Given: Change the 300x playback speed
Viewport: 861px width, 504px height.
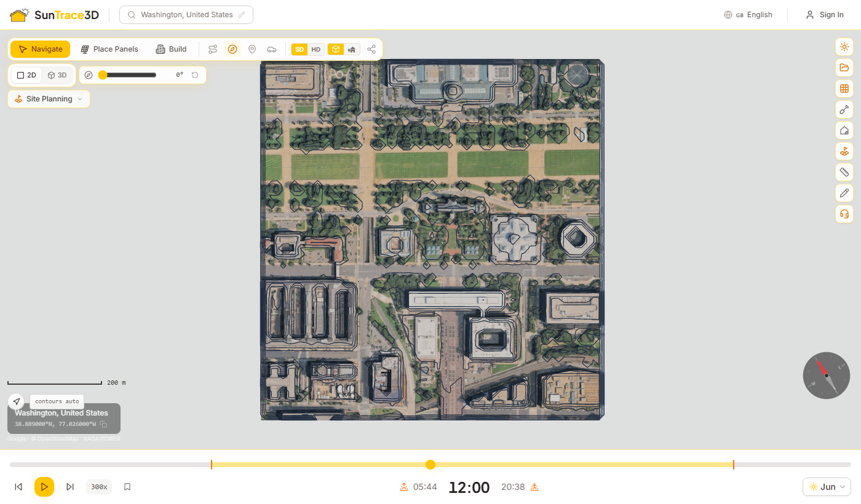Looking at the screenshot, I should (100, 487).
